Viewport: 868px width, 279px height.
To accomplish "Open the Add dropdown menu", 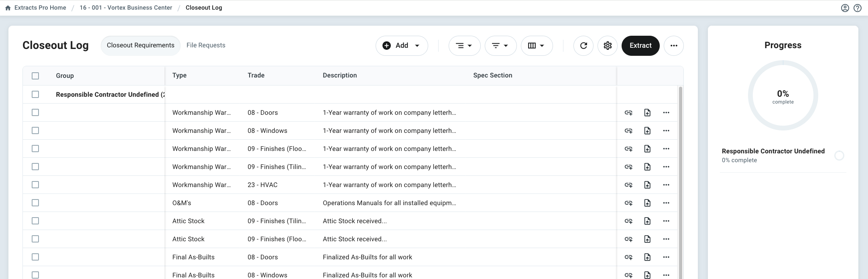I will (x=402, y=46).
